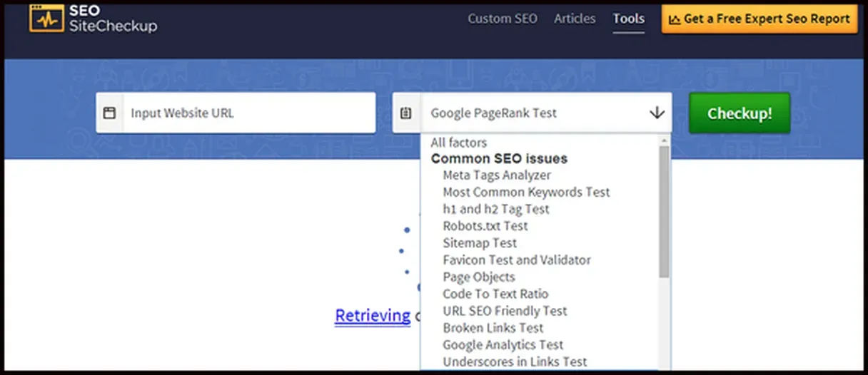
Task: Open the Tools navigation tab
Action: click(x=628, y=19)
